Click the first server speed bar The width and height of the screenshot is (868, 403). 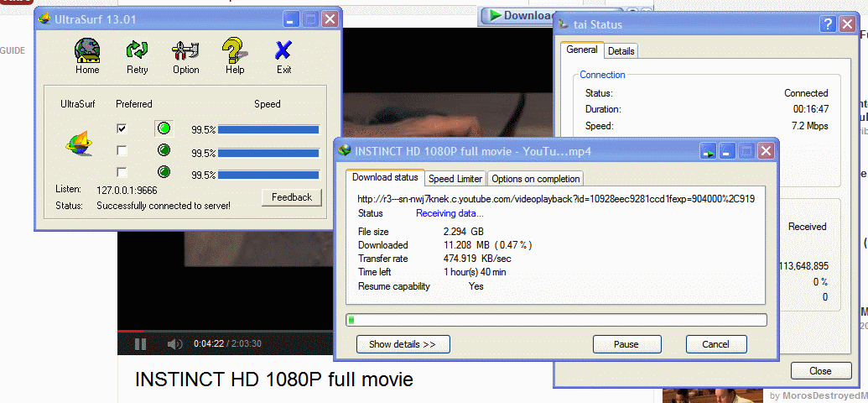click(268, 129)
